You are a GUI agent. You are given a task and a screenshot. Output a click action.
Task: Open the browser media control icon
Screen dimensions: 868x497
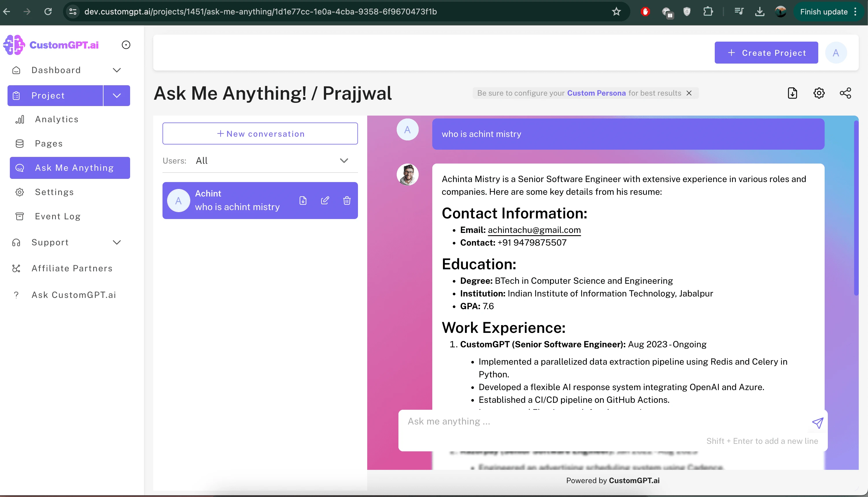point(739,12)
